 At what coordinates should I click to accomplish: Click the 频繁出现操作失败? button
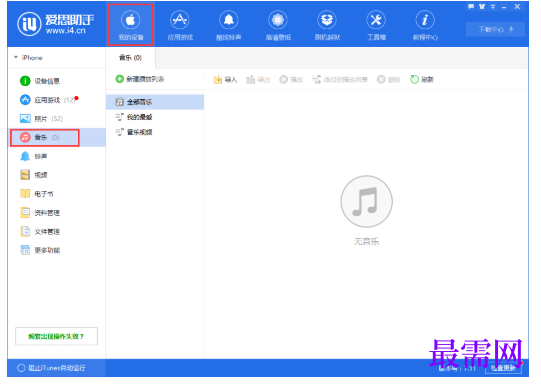coord(56,336)
